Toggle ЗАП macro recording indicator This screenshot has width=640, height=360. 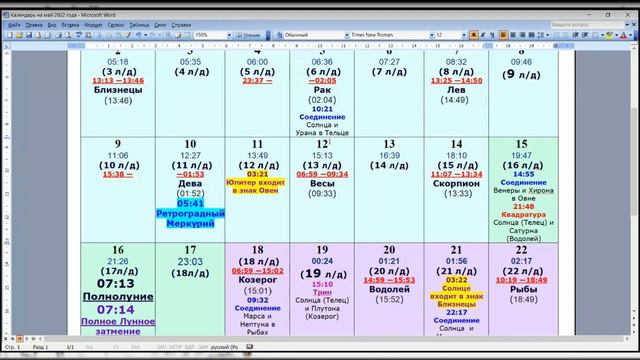coord(162,347)
